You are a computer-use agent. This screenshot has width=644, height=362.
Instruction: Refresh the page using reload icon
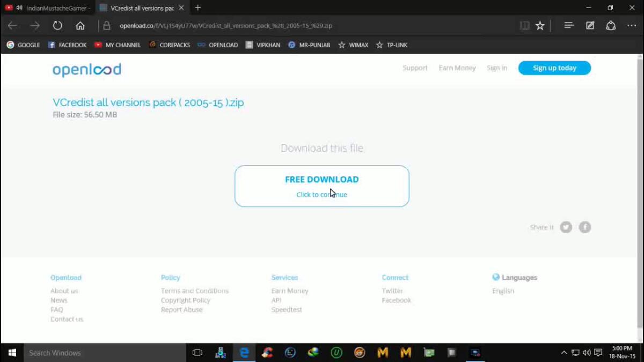coord(57,25)
